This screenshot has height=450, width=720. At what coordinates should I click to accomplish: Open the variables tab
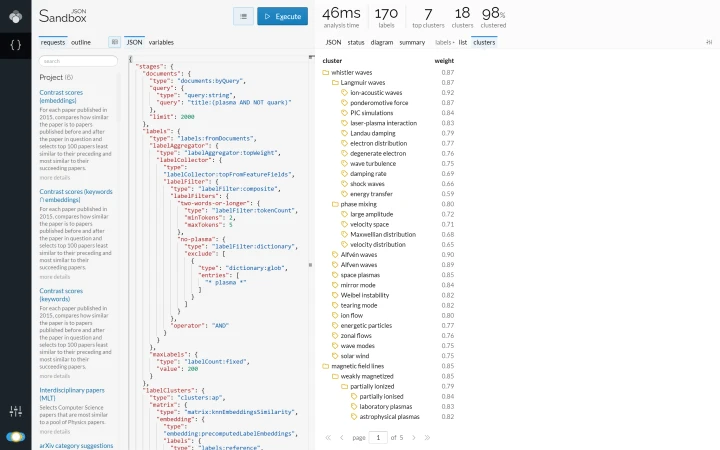(161, 42)
